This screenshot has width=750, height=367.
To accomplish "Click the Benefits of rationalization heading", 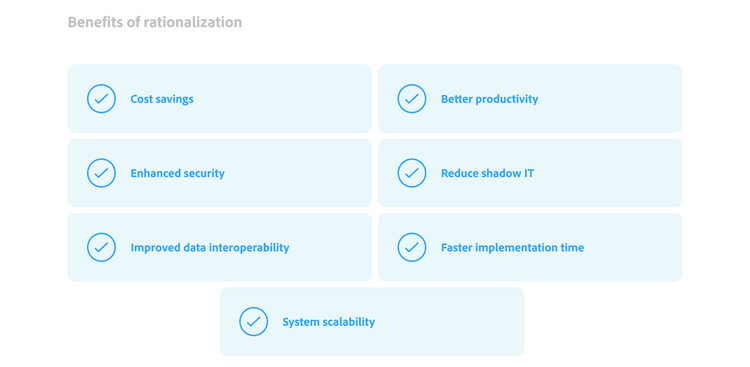I will [x=155, y=22].
